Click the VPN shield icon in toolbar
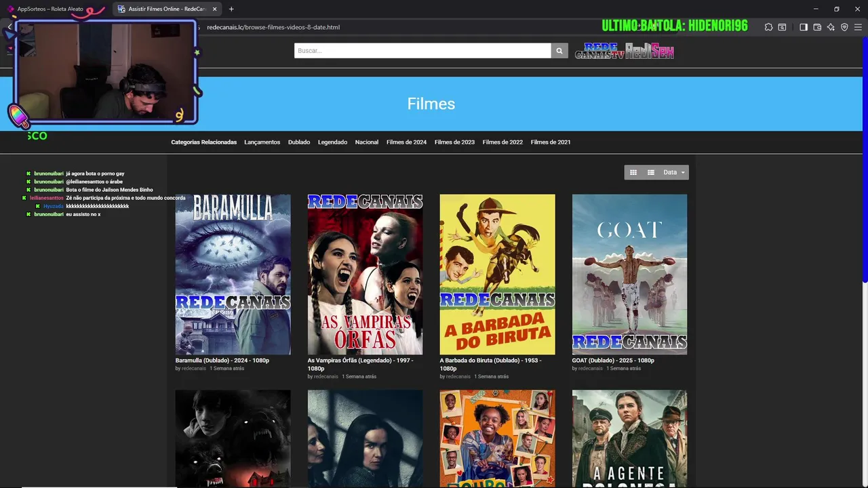Viewport: 868px width, 488px height. click(x=844, y=27)
